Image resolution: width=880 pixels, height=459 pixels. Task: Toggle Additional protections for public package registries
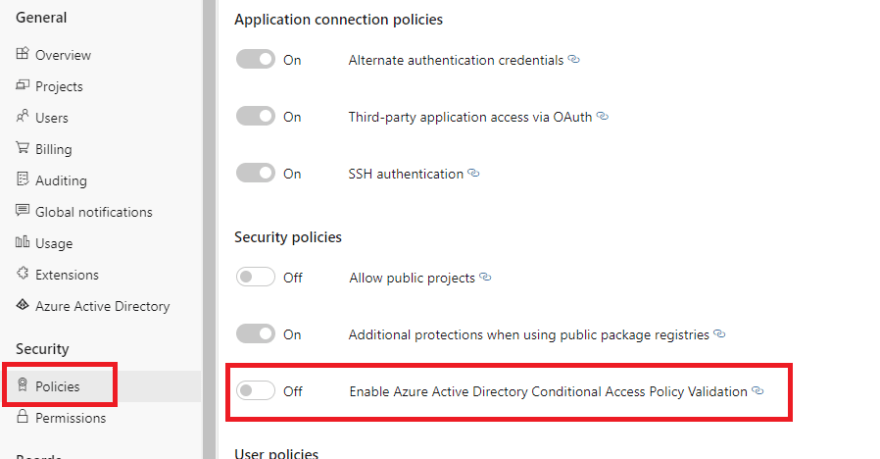click(x=255, y=334)
